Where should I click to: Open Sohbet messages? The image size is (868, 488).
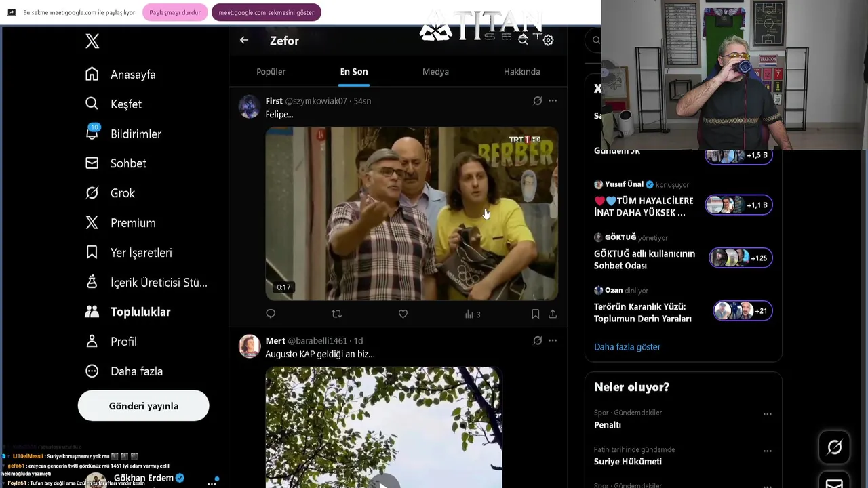click(116, 163)
